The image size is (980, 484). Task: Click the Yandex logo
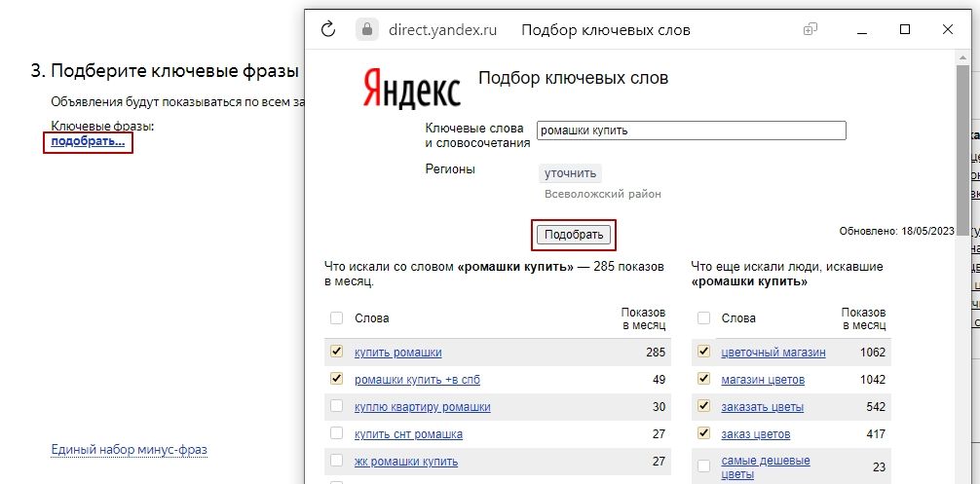click(x=413, y=89)
